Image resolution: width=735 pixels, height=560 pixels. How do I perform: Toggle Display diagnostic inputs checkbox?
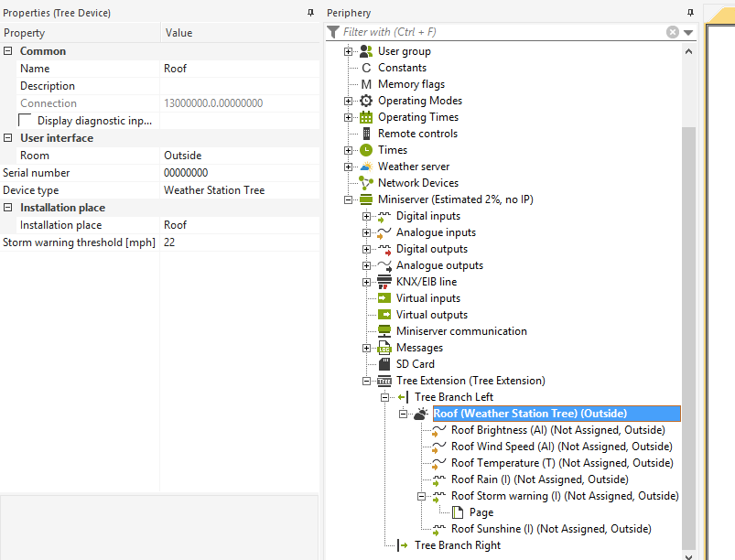(x=25, y=121)
